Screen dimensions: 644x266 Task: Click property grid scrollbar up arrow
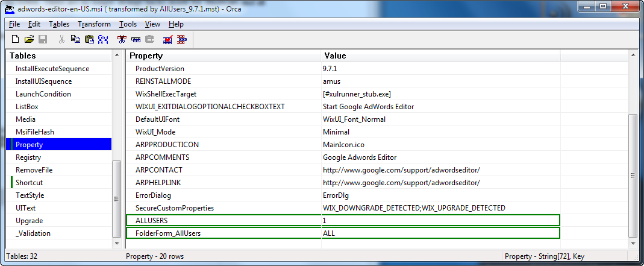click(x=633, y=55)
